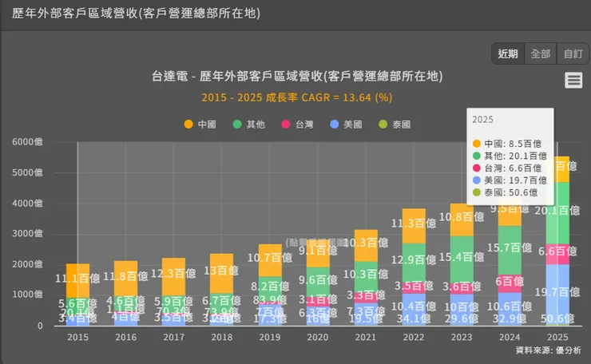Click the CAGR = 13.64 (%) subtitle

click(297, 97)
